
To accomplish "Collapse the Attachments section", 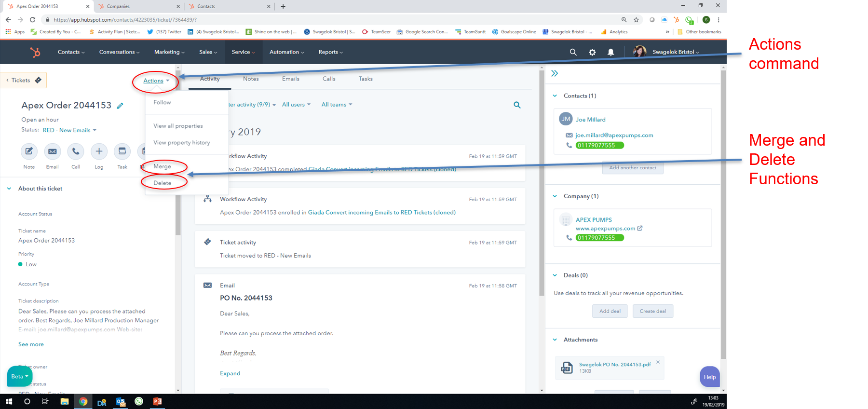I will 555,340.
